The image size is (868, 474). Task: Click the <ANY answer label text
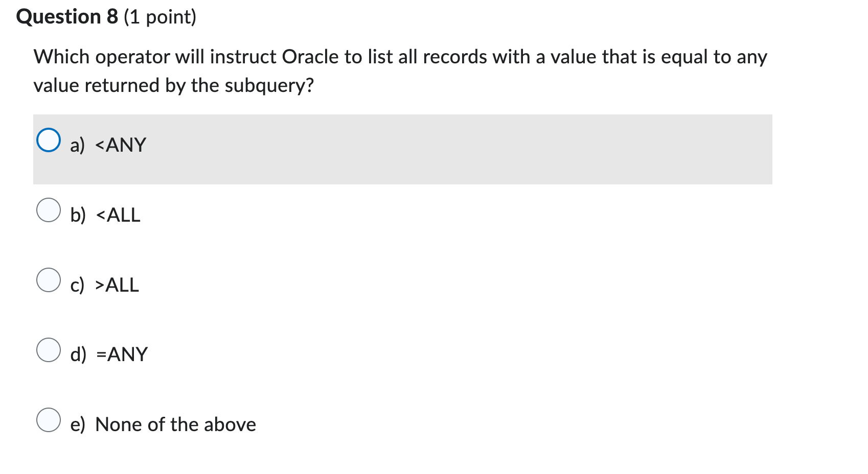coord(121,145)
